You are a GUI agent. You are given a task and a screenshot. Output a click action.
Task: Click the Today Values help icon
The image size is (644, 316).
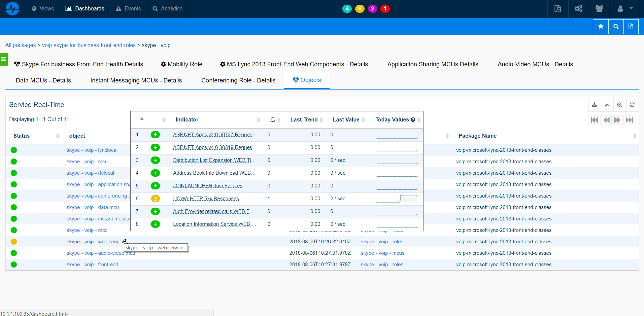coord(413,119)
